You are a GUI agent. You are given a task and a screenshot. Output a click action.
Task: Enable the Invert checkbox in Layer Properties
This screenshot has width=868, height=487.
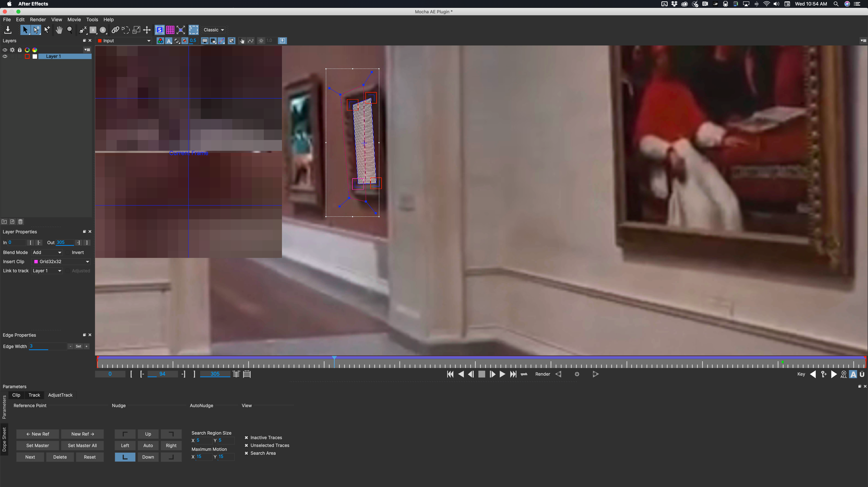click(68, 252)
